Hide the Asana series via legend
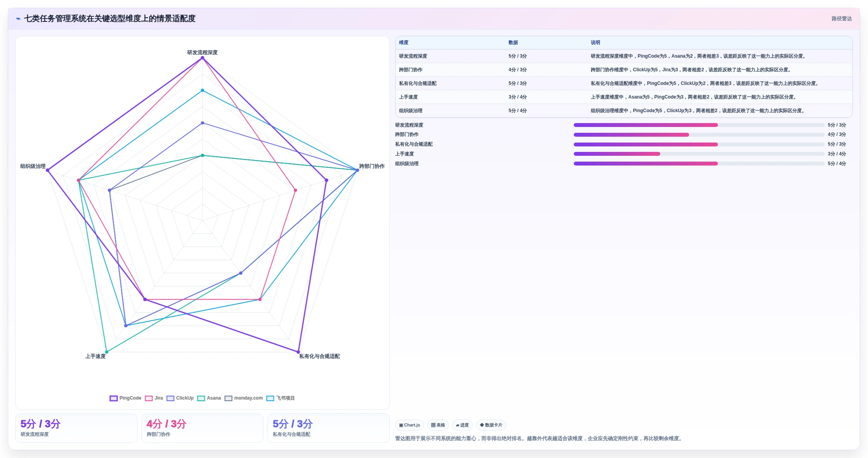The image size is (868, 458). [209, 398]
